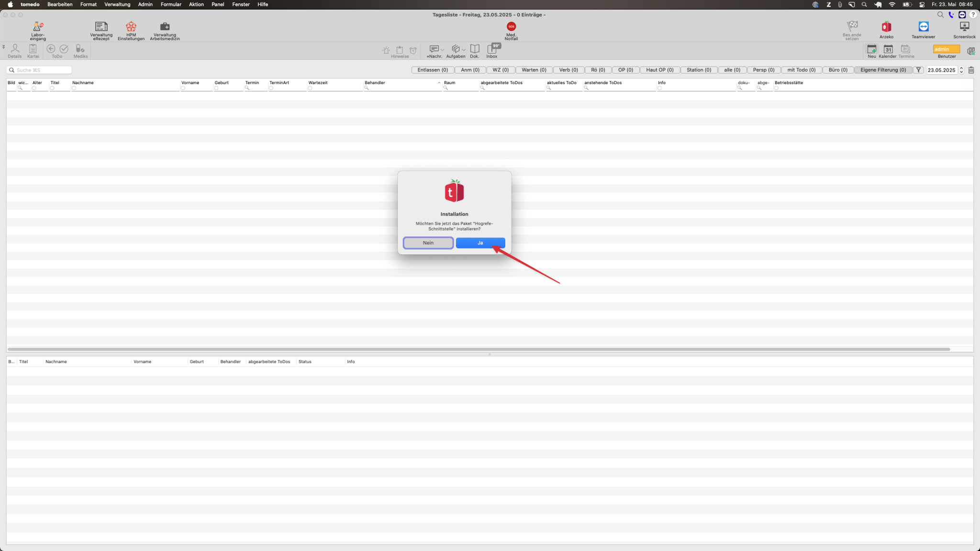Toggle the filter circle under Nachname column

tap(74, 88)
